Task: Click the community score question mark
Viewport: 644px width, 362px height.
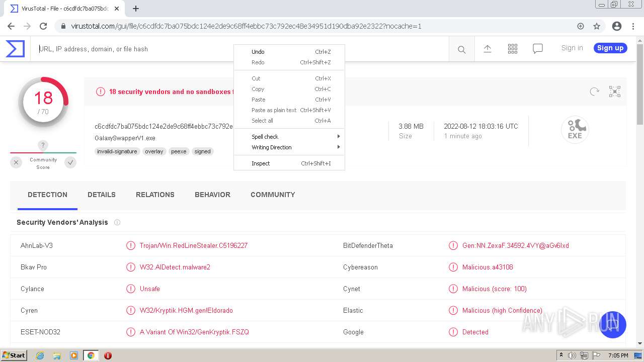Action: coord(43,146)
